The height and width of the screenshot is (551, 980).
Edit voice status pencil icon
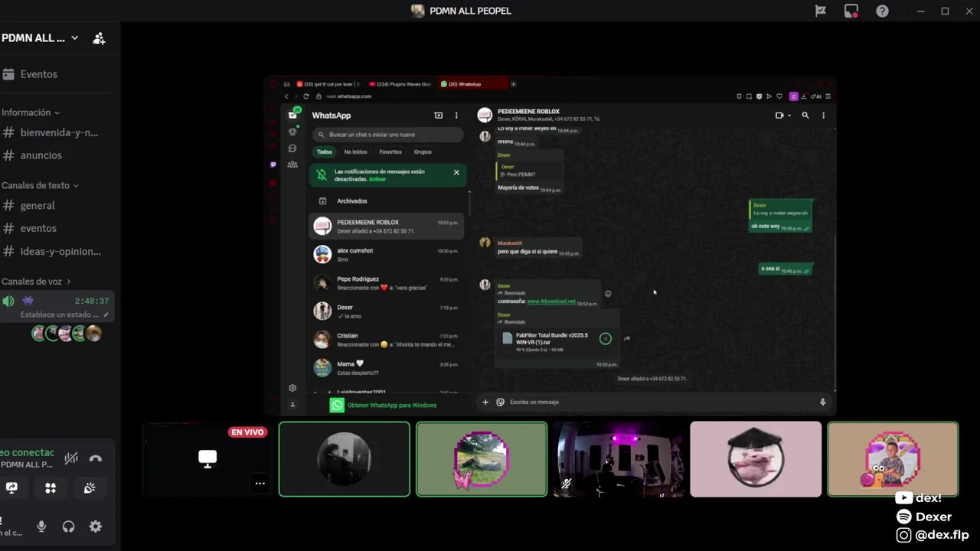tap(106, 315)
